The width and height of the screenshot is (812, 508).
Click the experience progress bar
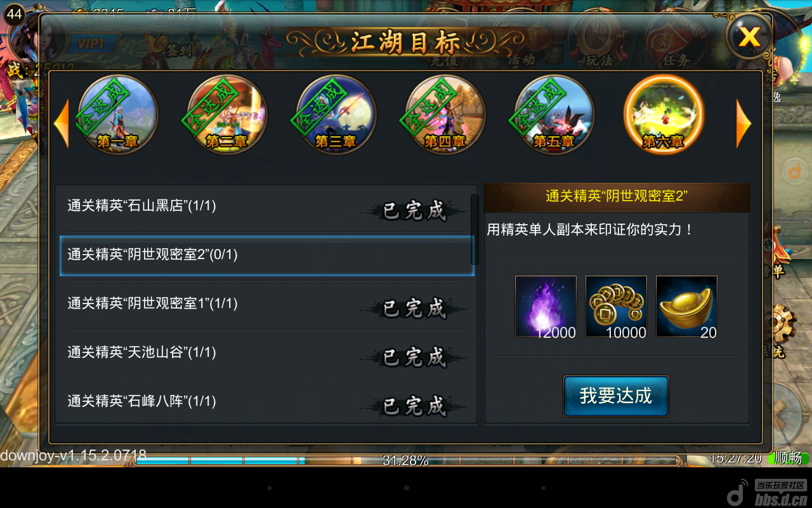[406, 461]
